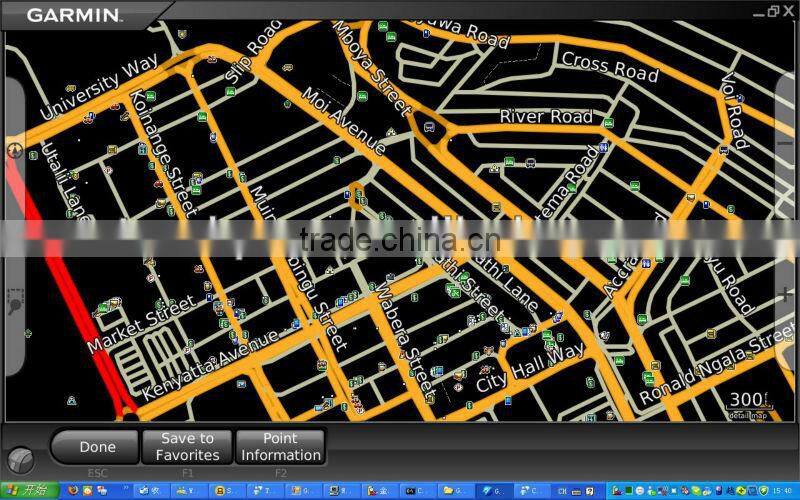Launch Firefox from quick launch bar

[x=74, y=491]
